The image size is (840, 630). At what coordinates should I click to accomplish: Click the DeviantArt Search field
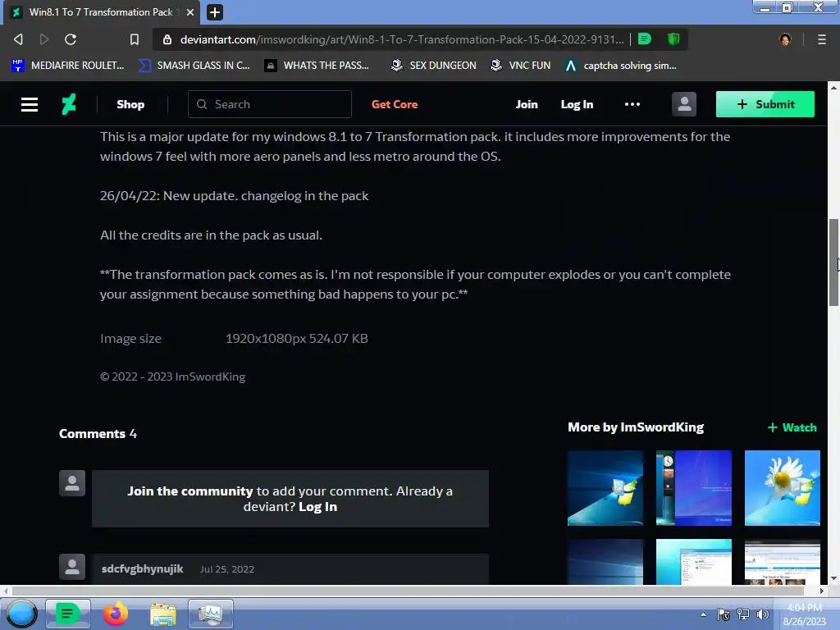point(269,104)
